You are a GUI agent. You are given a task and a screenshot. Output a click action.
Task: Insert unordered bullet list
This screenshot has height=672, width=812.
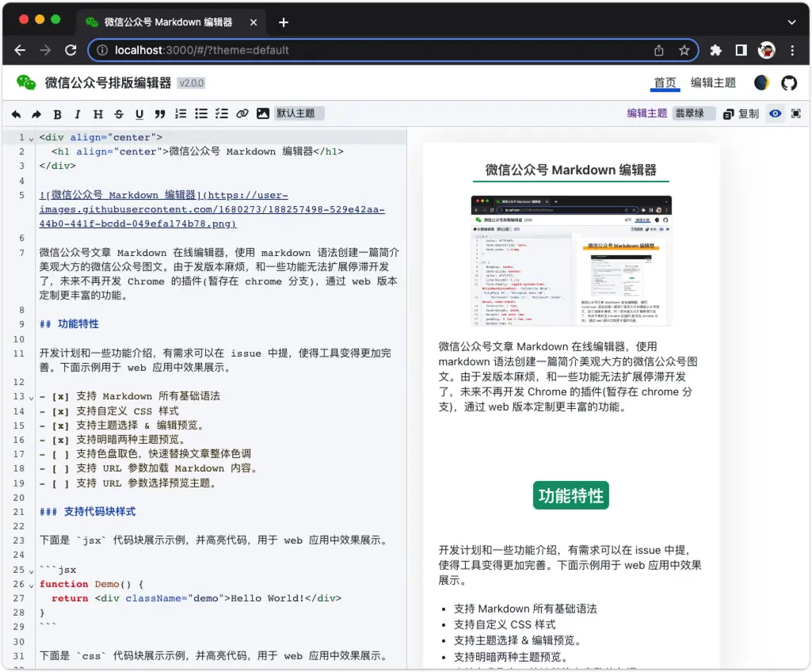pos(201,113)
